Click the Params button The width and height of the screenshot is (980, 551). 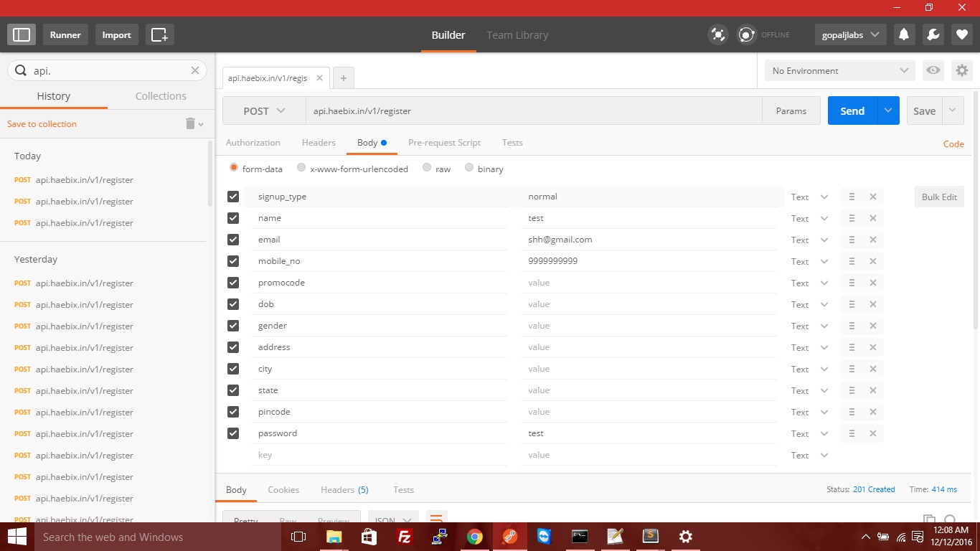[791, 111]
